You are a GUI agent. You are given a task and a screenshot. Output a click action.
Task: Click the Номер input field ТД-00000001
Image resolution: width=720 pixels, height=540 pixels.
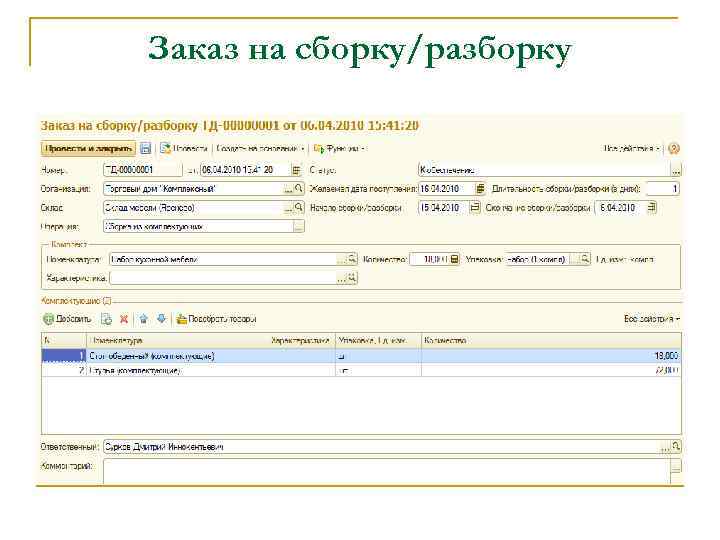pos(143,170)
